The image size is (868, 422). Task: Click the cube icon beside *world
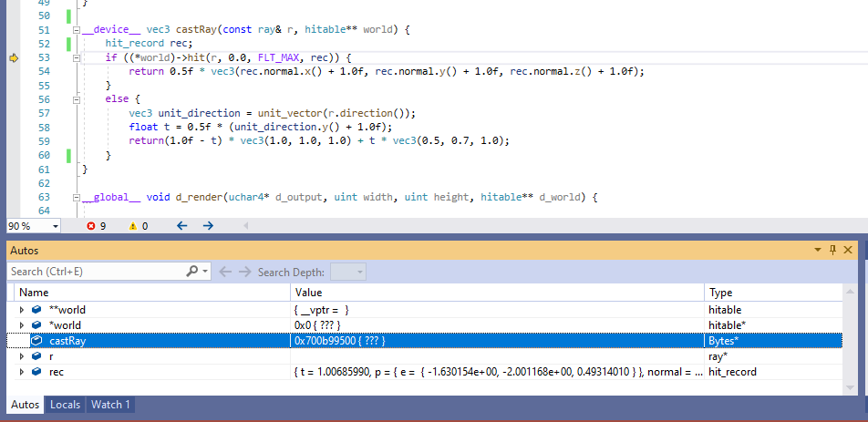tap(36, 325)
